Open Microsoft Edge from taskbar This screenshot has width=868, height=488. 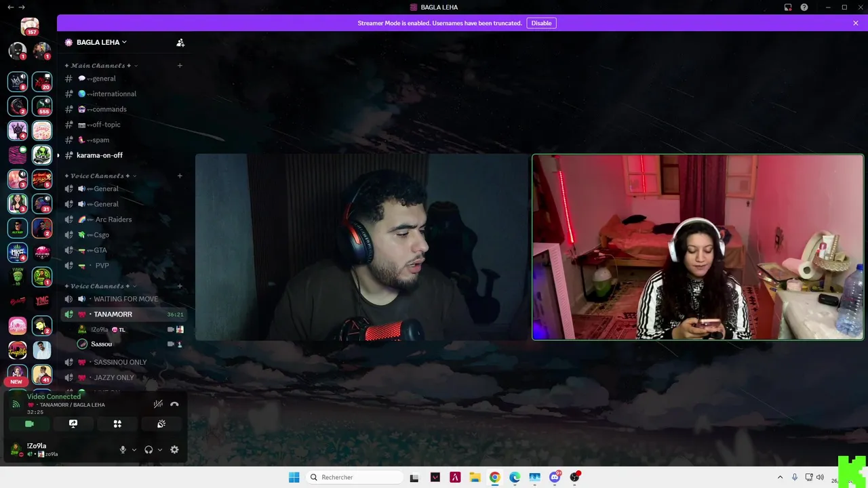pyautogui.click(x=515, y=477)
